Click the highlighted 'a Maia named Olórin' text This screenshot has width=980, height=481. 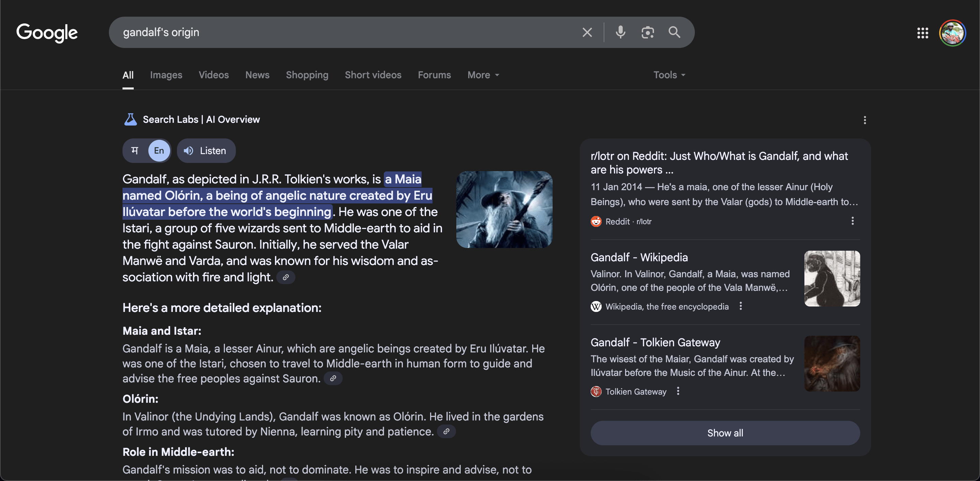[277, 196]
